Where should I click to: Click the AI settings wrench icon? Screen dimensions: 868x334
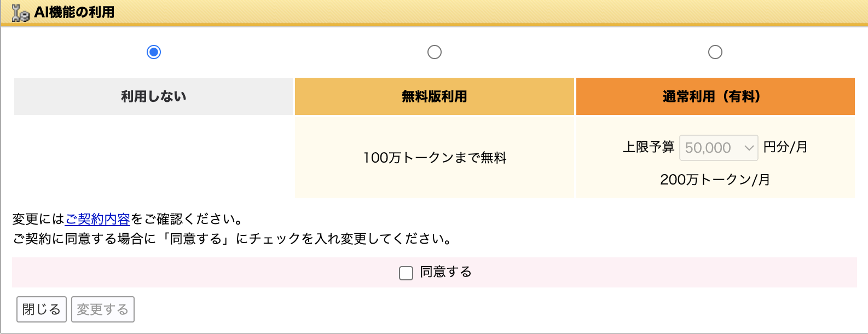pyautogui.click(x=20, y=13)
